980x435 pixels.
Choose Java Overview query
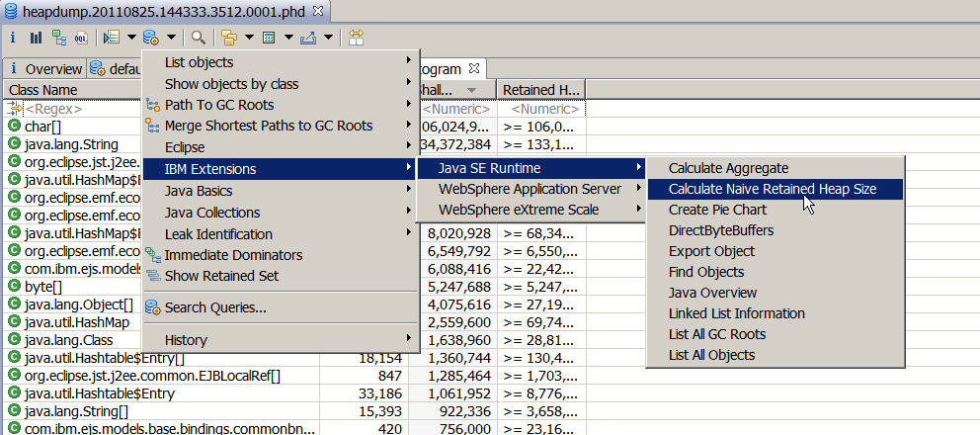775,293
